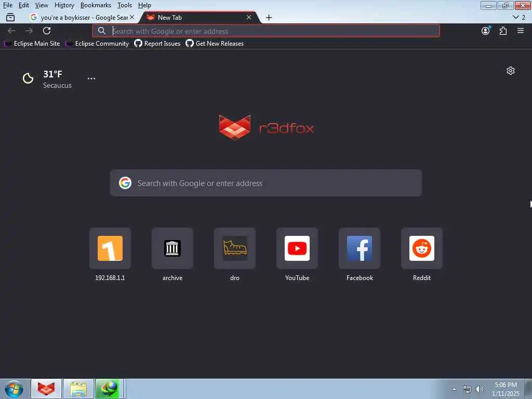Go back using the back arrow
The width and height of the screenshot is (532, 399).
(11, 31)
